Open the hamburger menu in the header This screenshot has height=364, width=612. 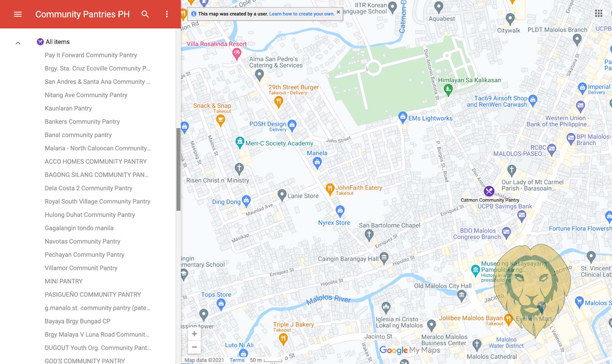click(18, 14)
